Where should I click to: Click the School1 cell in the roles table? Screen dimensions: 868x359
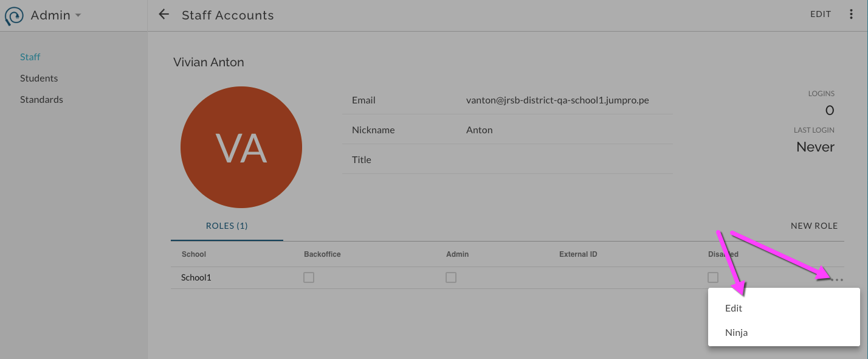[196, 277]
